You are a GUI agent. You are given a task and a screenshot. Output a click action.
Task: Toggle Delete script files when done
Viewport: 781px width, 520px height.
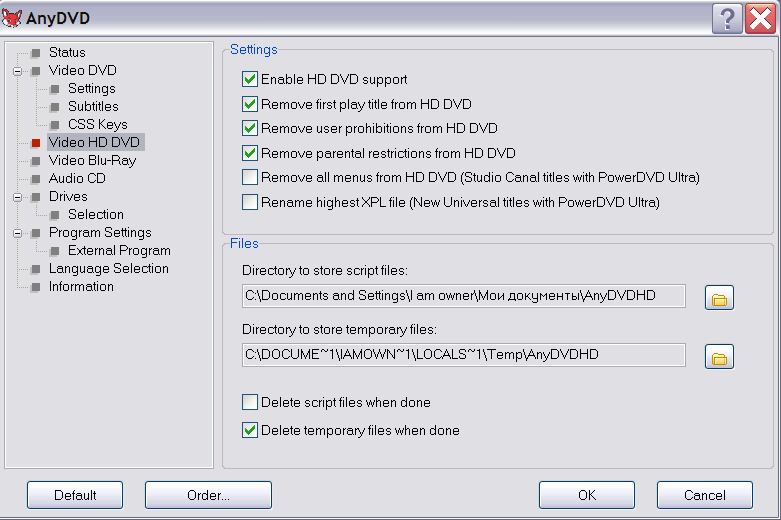point(250,403)
